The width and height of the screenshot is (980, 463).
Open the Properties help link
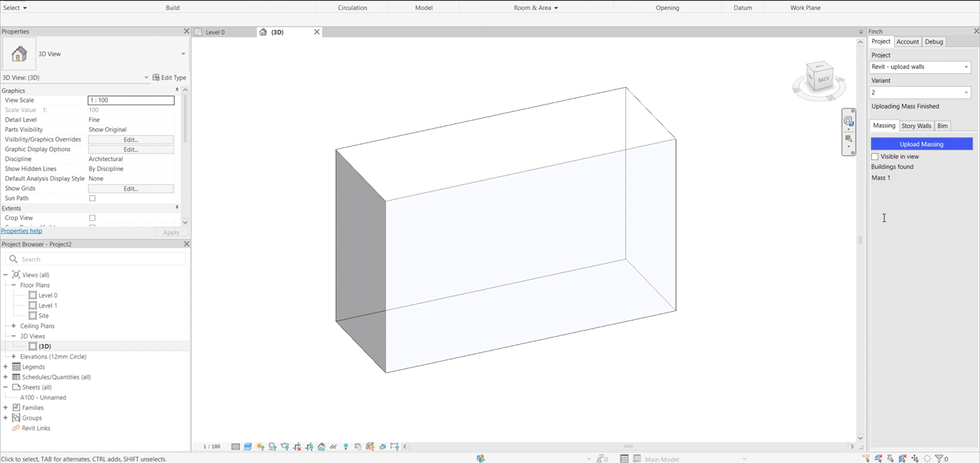22,231
